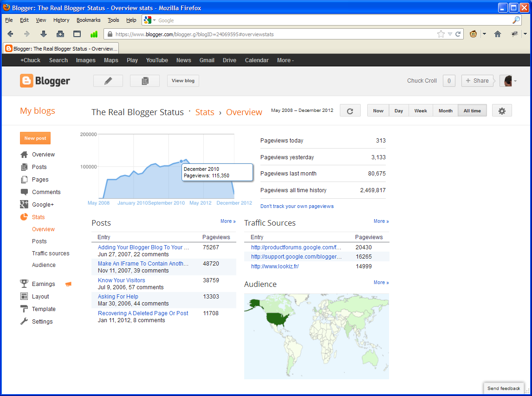Click the Firefox forward arrow

[26, 34]
